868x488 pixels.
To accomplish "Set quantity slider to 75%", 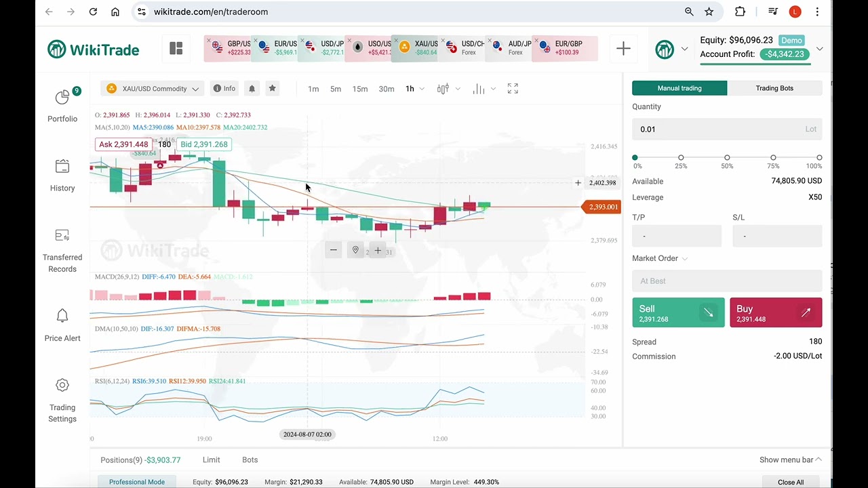I will pyautogui.click(x=773, y=157).
